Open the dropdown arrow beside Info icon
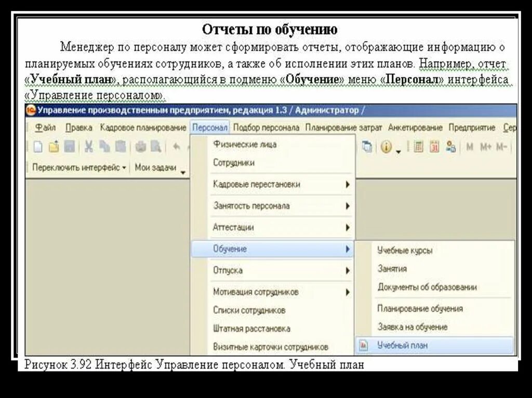The image size is (532, 398). tap(398, 152)
